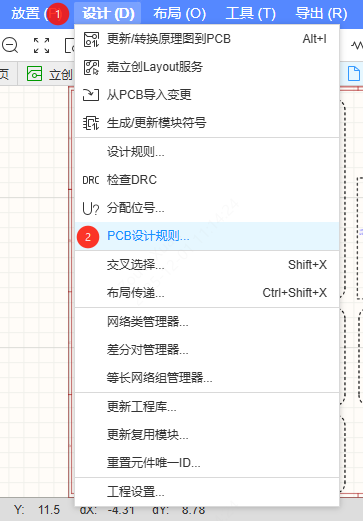The width and height of the screenshot is (363, 521).
Task: Open 差分对管理器...
Action: (207, 350)
